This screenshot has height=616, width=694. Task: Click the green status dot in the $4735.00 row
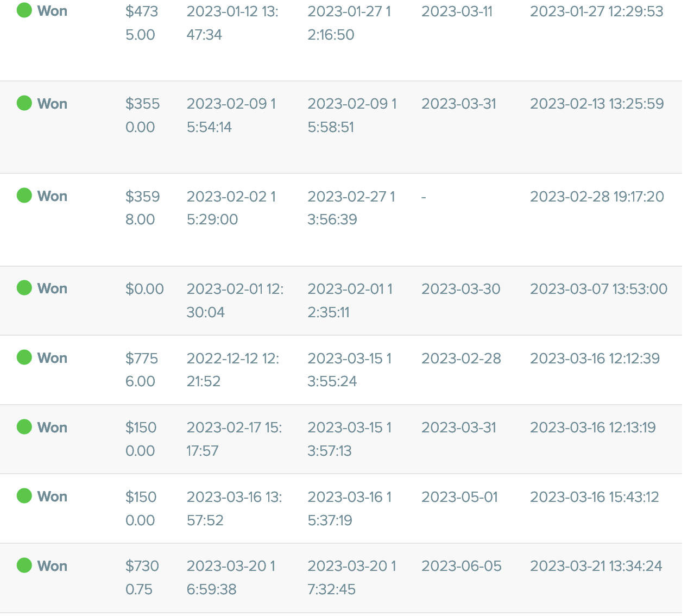pyautogui.click(x=24, y=10)
